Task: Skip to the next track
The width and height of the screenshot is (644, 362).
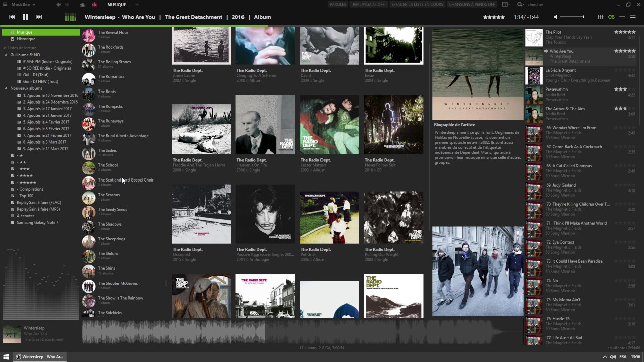Action: tap(39, 17)
